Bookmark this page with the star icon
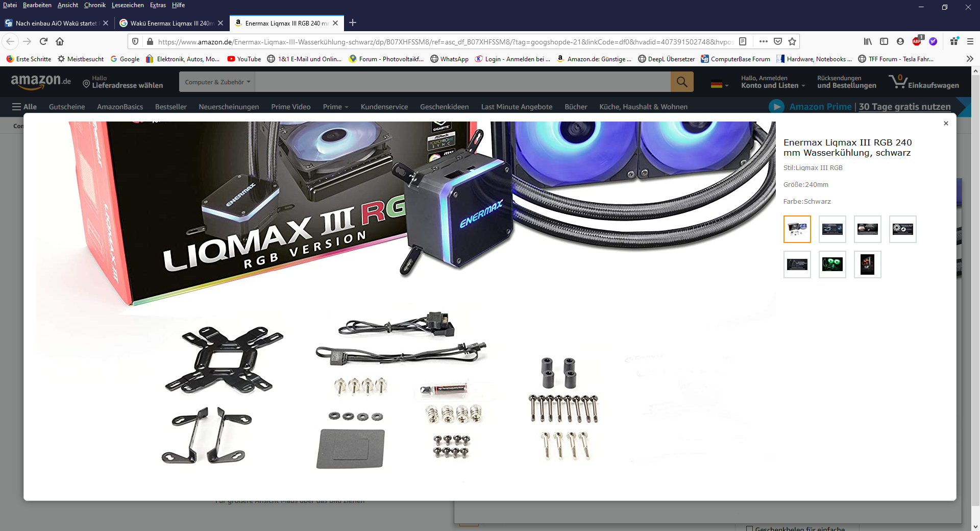Screen dimensions: 980x531 click(x=792, y=41)
